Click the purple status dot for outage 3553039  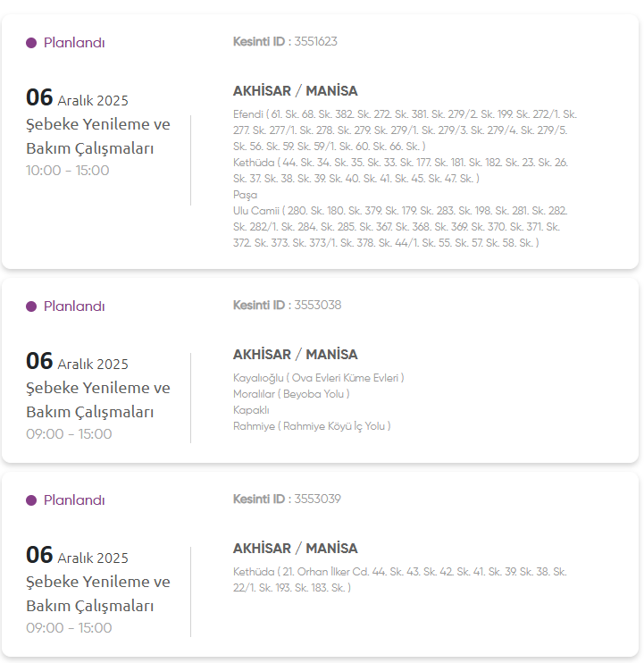tap(31, 500)
